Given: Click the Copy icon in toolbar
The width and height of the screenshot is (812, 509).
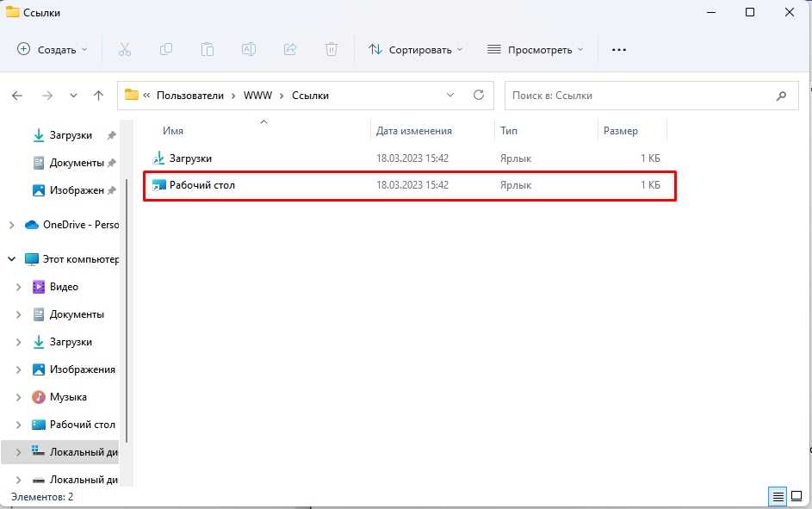Looking at the screenshot, I should point(165,50).
